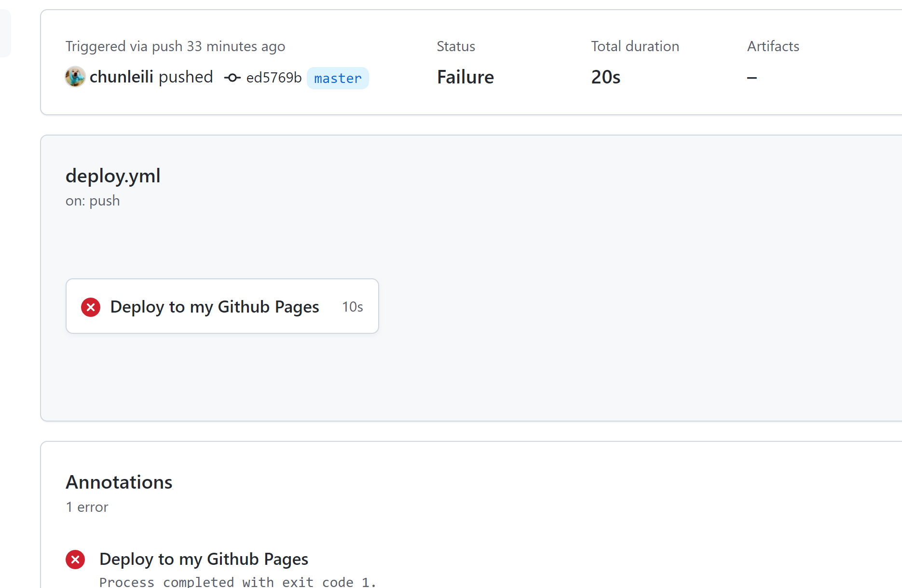The width and height of the screenshot is (902, 588).
Task: Click the Artifacts dash placeholder
Action: point(752,77)
